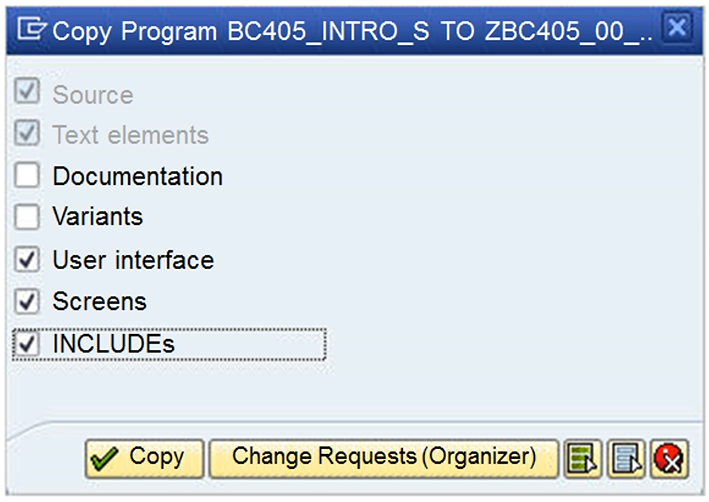Click the green list icon button
The height and width of the screenshot is (502, 709).
[581, 458]
